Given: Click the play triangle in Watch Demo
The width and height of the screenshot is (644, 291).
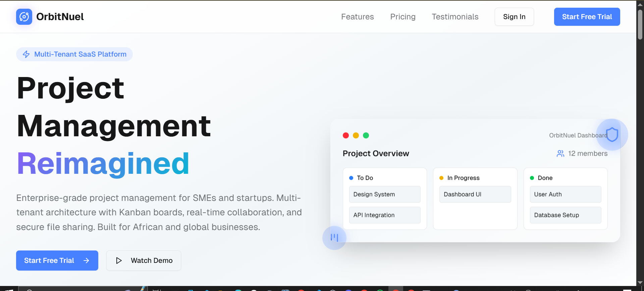Looking at the screenshot, I should point(119,261).
